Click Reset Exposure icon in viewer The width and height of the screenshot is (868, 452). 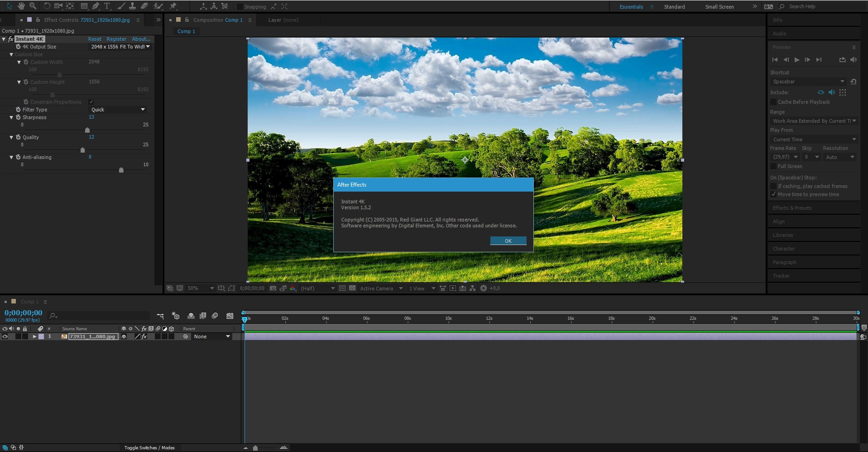coord(483,288)
